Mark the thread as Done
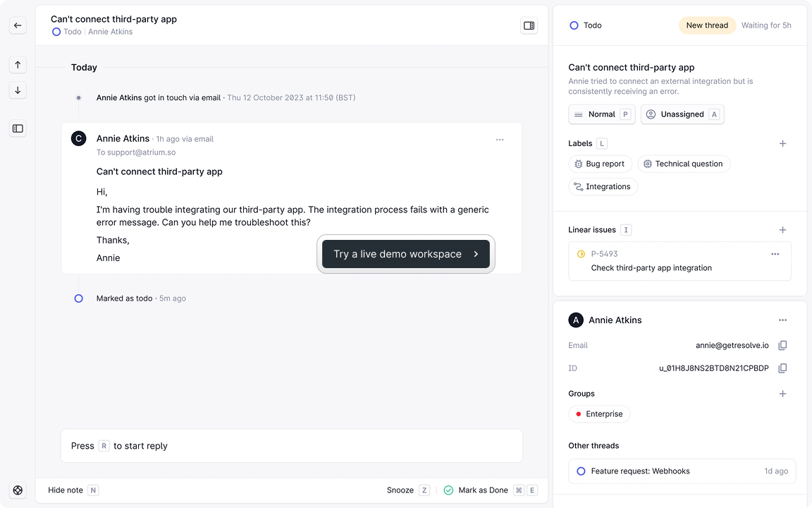 point(482,490)
